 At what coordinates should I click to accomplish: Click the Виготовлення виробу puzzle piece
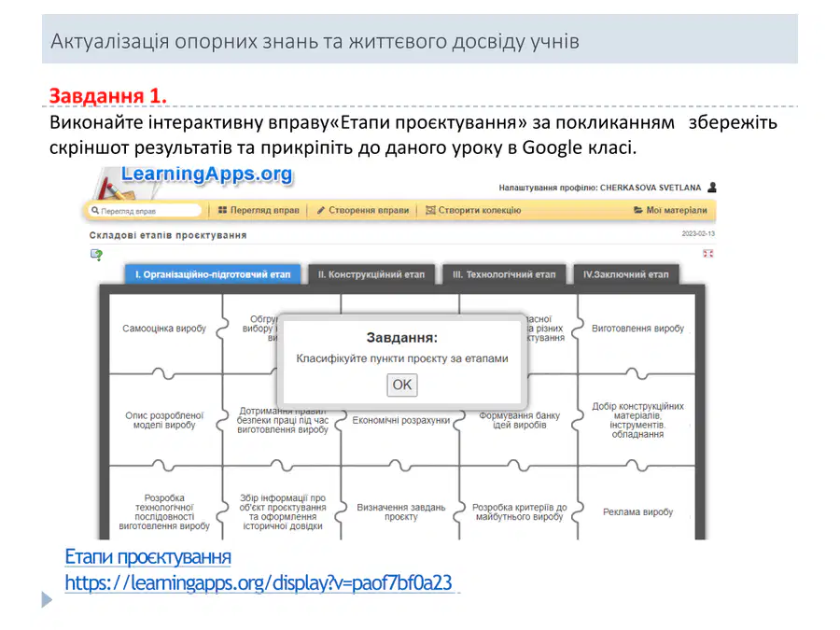pyautogui.click(x=637, y=329)
